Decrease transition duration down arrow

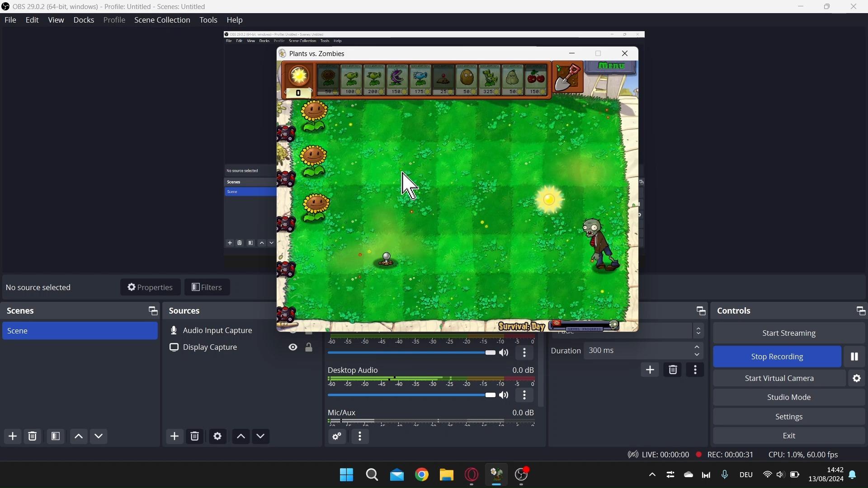pos(698,356)
